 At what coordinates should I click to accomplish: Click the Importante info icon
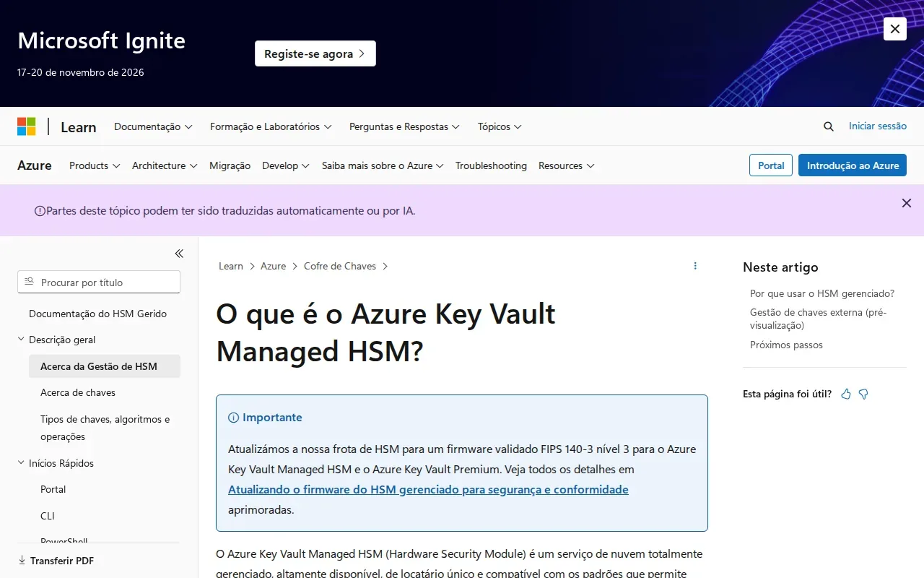[233, 418]
